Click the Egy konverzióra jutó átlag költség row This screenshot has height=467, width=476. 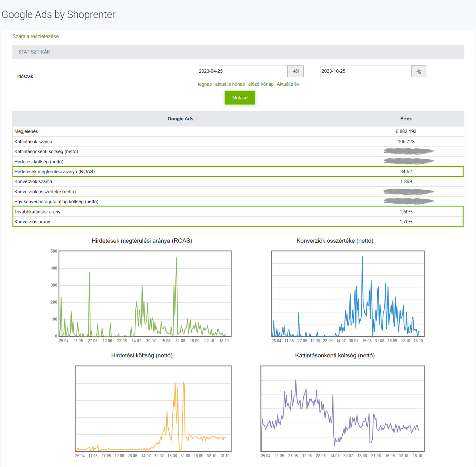click(238, 202)
